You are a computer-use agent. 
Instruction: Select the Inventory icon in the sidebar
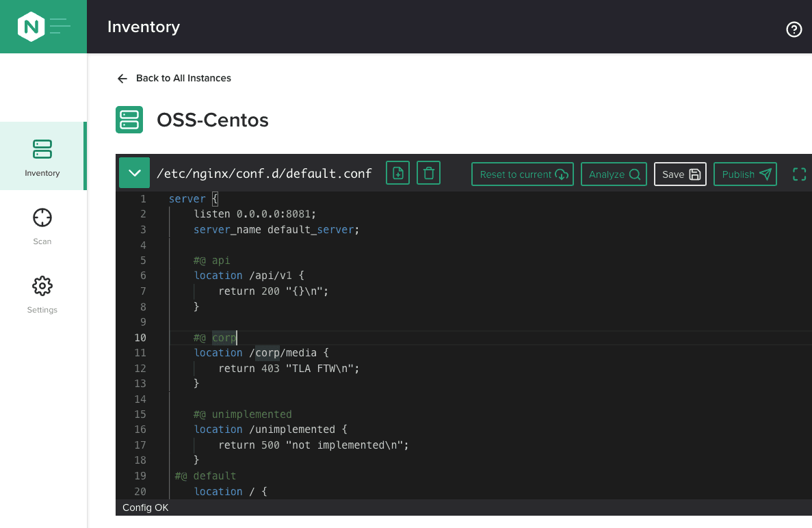pos(42,149)
